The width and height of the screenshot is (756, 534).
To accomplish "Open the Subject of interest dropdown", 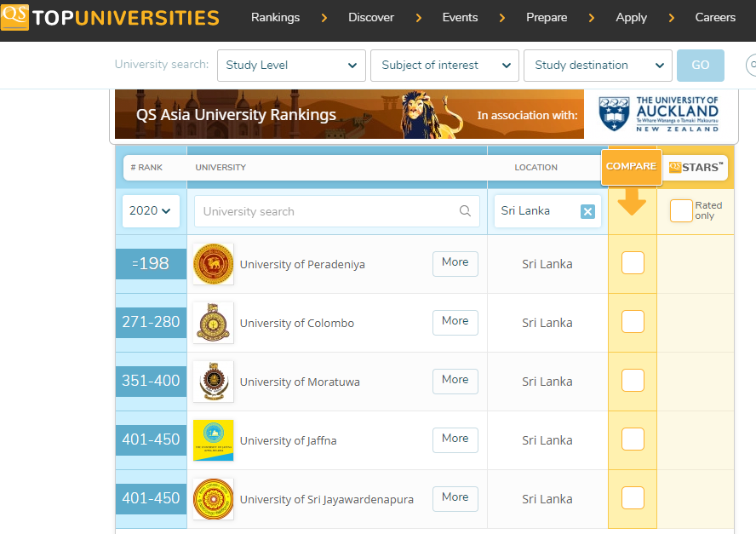I will [x=444, y=66].
